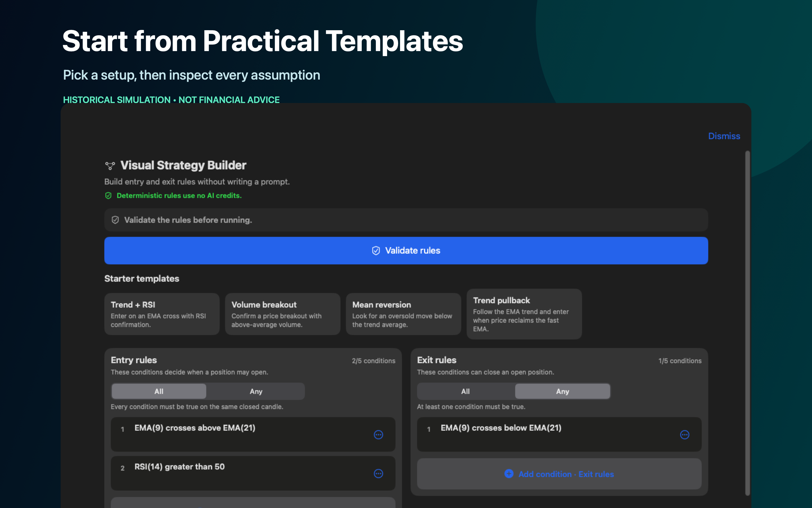Click the panel's vertical scrollbar
Viewport: 812px width, 508px height.
[747, 323]
